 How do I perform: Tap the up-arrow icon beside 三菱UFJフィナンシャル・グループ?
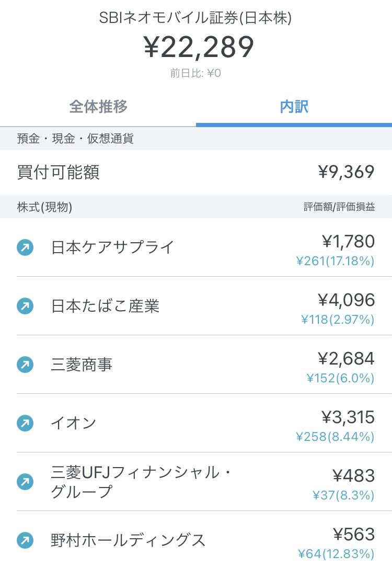tap(25, 482)
